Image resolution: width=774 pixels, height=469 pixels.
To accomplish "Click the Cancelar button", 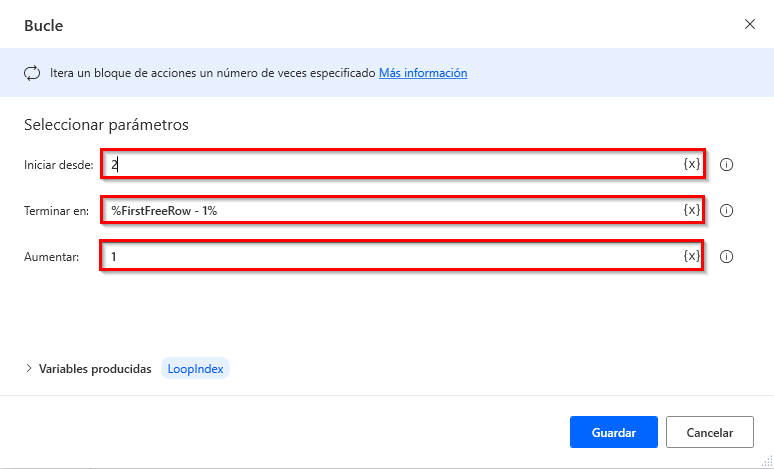I will tap(710, 432).
